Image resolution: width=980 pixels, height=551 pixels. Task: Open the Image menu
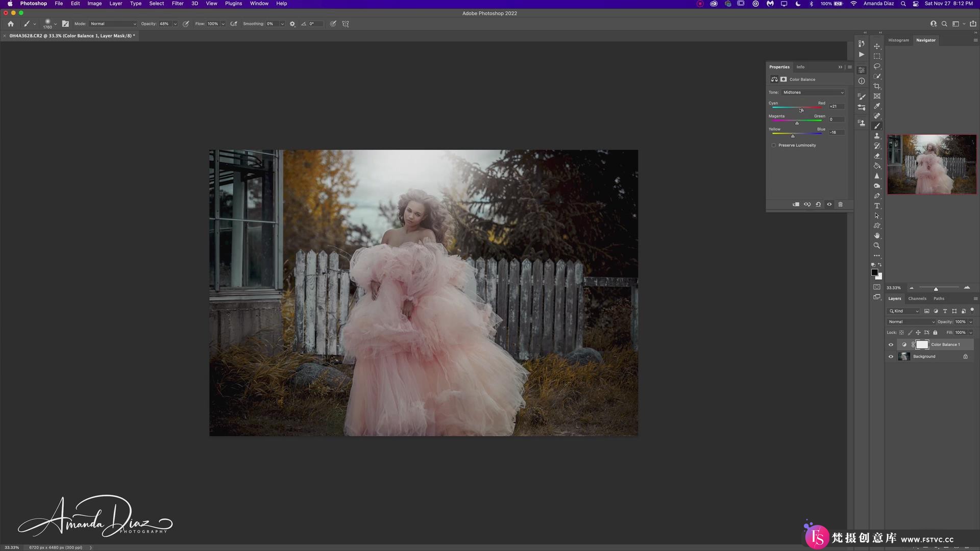[x=94, y=4]
